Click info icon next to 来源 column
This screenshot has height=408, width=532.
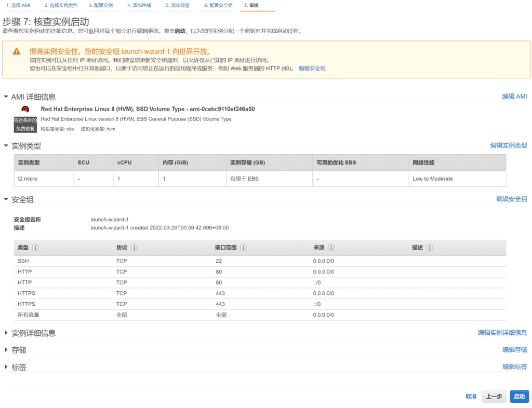click(331, 248)
